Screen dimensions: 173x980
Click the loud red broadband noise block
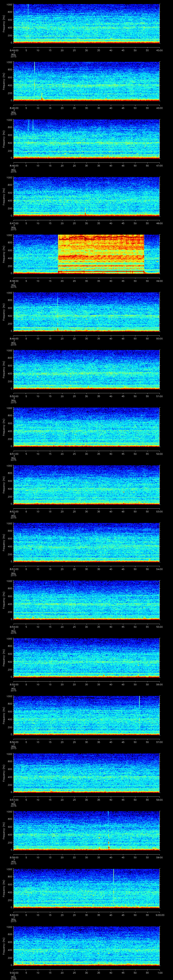point(101,254)
